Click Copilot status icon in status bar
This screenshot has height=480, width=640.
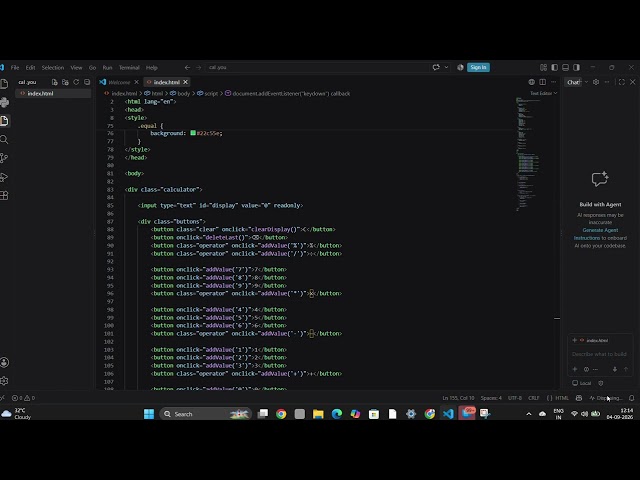[x=579, y=398]
